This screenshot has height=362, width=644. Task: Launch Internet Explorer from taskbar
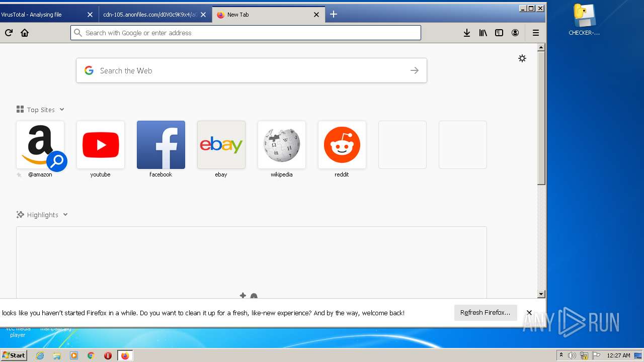tap(40, 355)
